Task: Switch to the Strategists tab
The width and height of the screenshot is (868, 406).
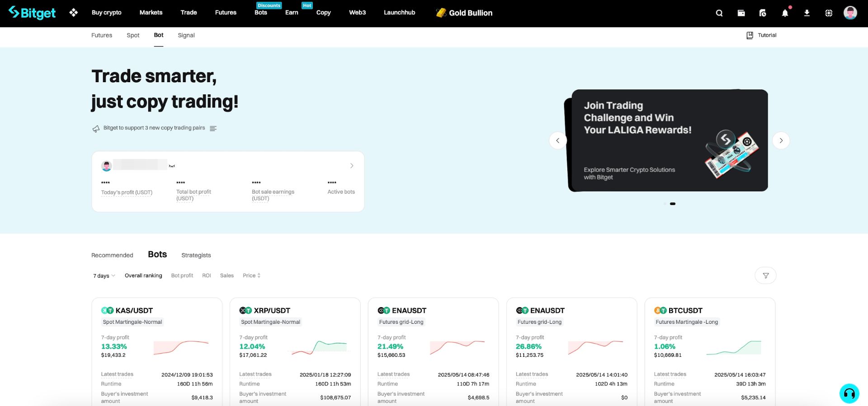Action: [196, 255]
